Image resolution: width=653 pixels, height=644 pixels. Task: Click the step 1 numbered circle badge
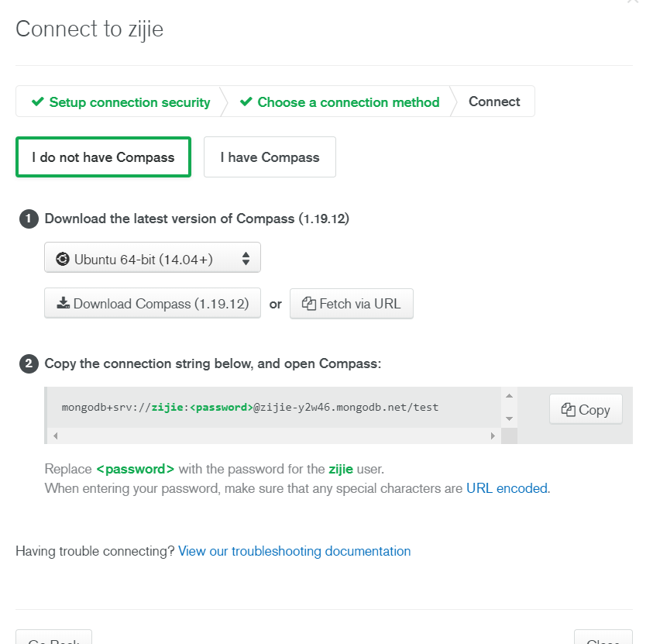(x=29, y=219)
